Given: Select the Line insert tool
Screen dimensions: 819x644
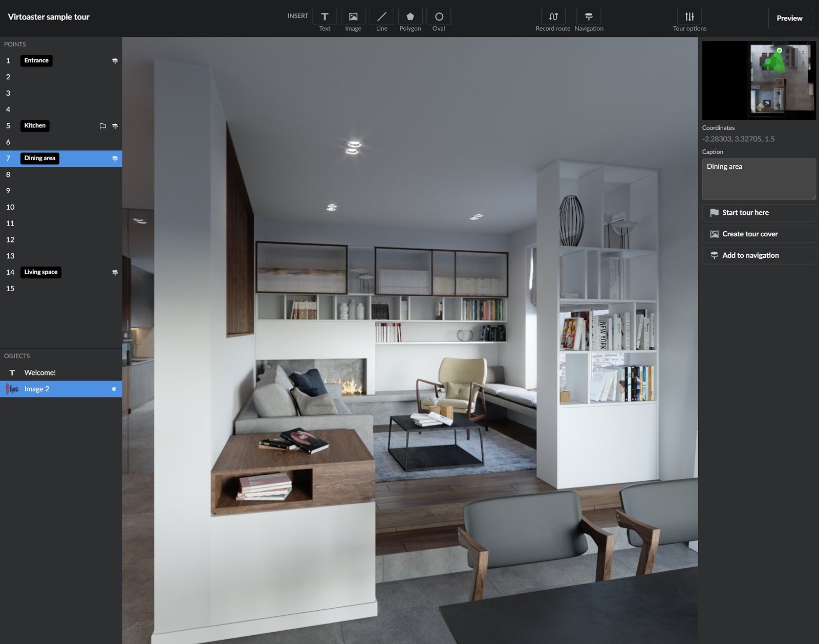Looking at the screenshot, I should (x=381, y=17).
